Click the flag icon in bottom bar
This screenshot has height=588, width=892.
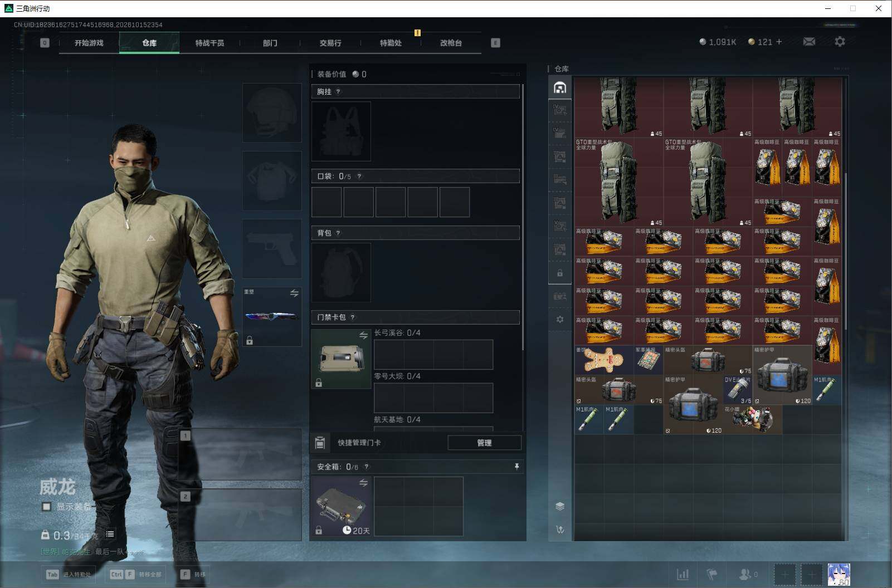pos(711,574)
